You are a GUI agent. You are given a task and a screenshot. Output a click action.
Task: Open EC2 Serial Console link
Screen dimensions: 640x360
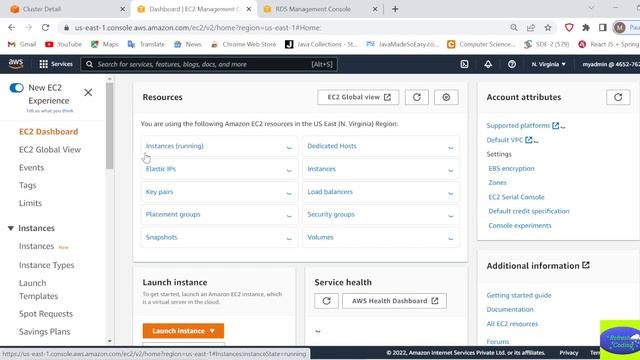516,197
